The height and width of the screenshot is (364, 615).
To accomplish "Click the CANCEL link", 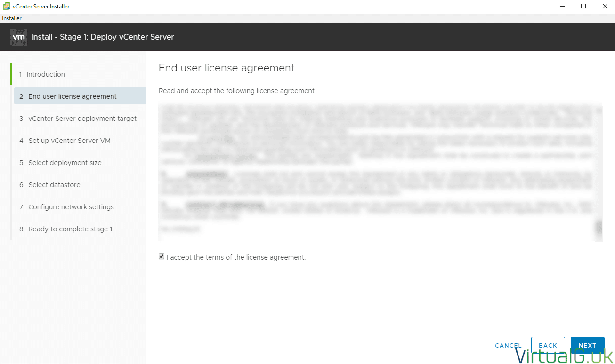I will [508, 346].
